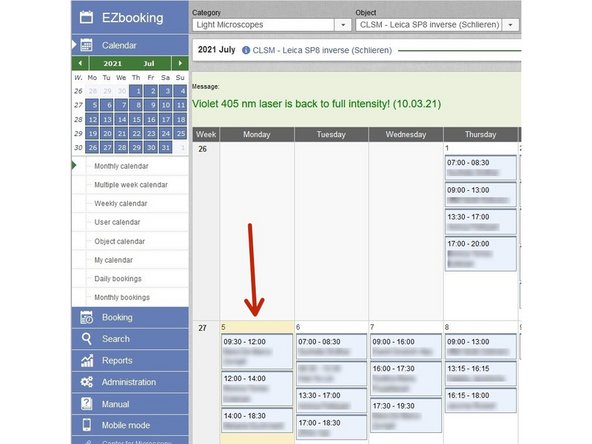592x444 pixels.
Task: Select July 15 in mini calendar
Action: pos(136,119)
